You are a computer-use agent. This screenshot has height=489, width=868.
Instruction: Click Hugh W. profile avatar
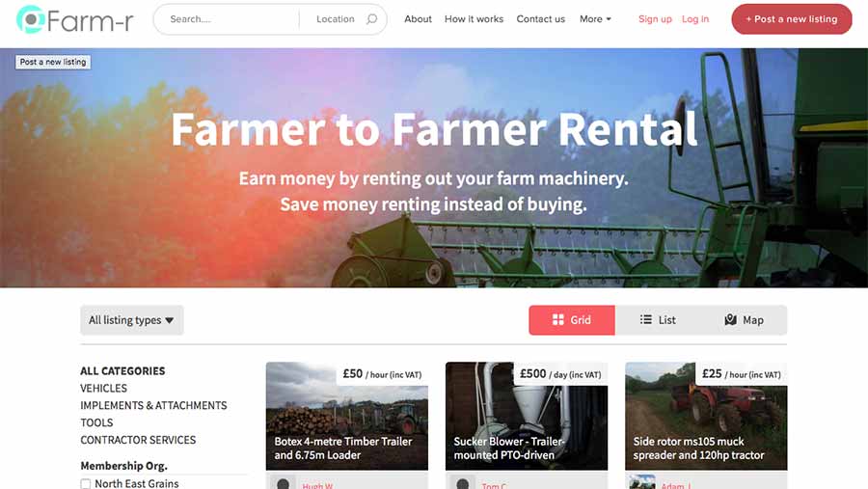[283, 482]
